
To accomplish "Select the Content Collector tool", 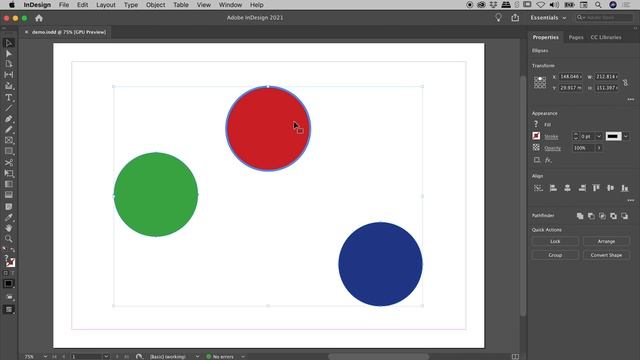I will pyautogui.click(x=9, y=86).
